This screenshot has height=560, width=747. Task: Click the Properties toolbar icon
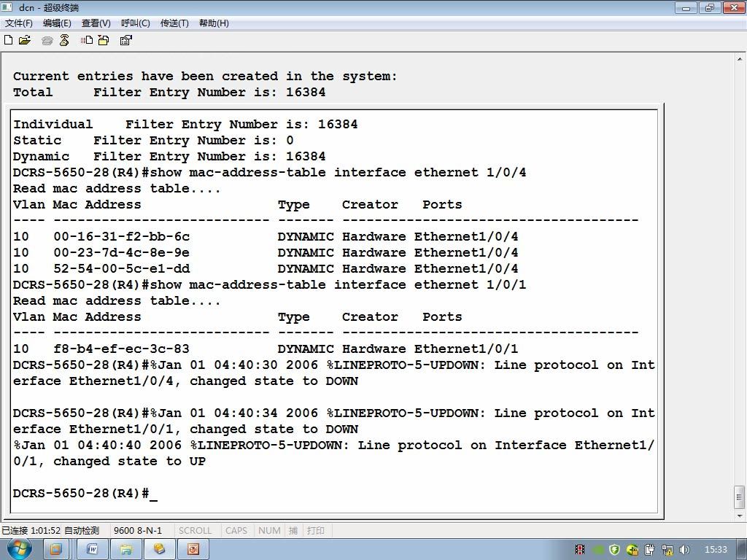click(125, 41)
